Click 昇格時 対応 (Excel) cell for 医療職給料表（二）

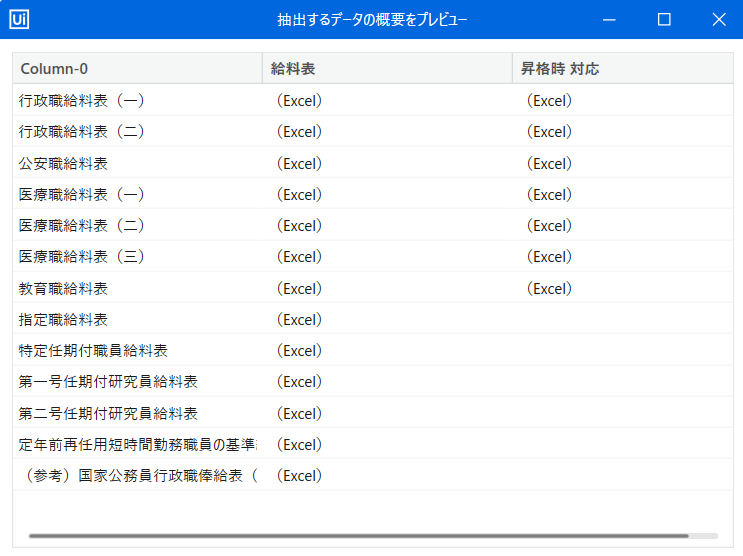(x=623, y=226)
